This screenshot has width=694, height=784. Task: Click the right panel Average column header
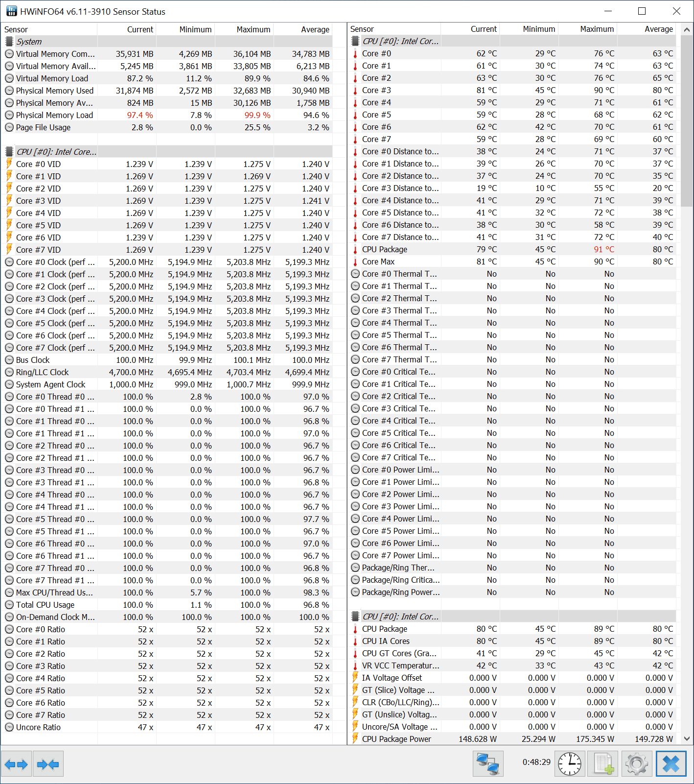(647, 29)
